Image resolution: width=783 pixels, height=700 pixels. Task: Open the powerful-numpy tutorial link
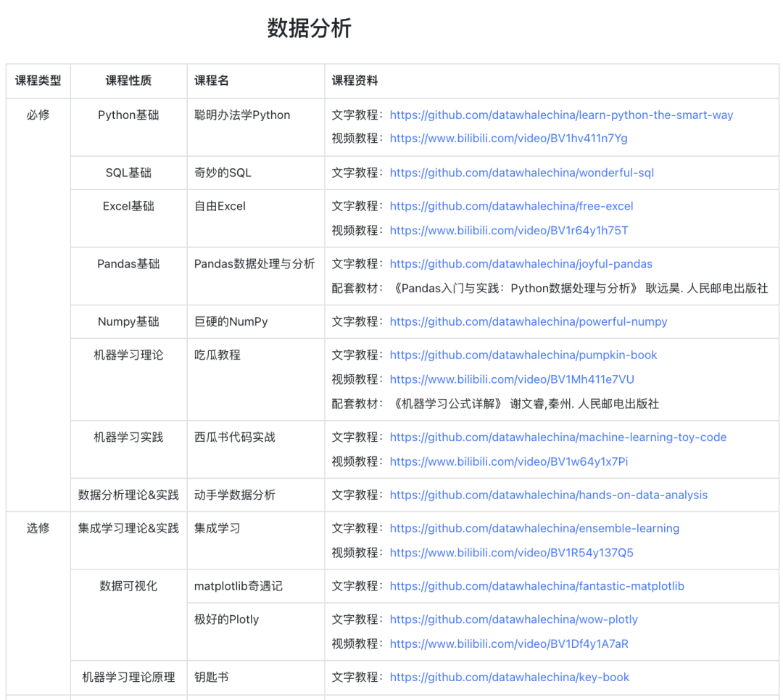click(529, 321)
